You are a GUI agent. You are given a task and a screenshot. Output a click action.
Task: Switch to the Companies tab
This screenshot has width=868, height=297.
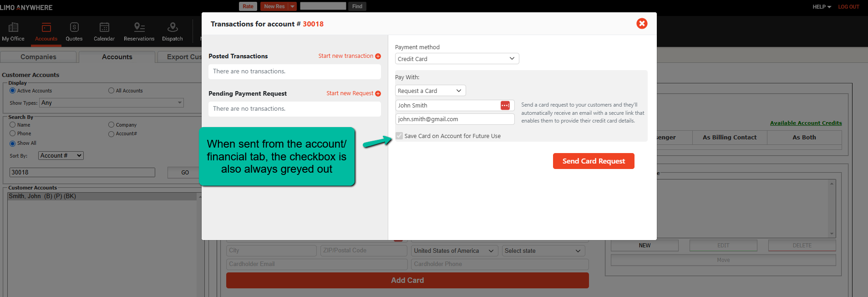point(38,57)
